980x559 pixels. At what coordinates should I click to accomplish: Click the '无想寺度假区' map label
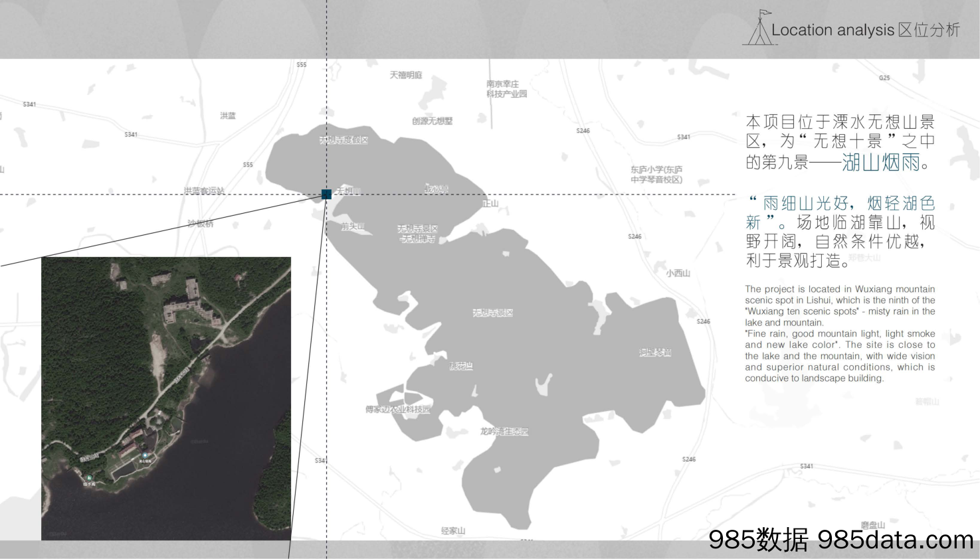343,140
